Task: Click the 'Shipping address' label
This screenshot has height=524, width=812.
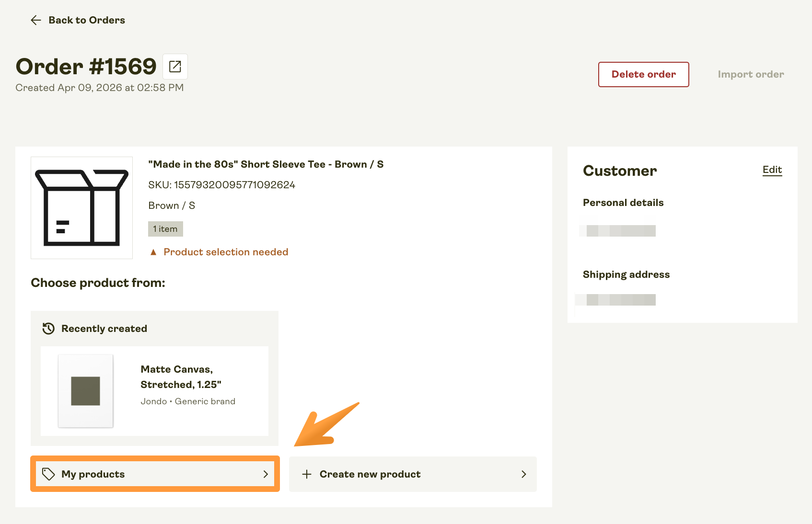Action: (626, 274)
